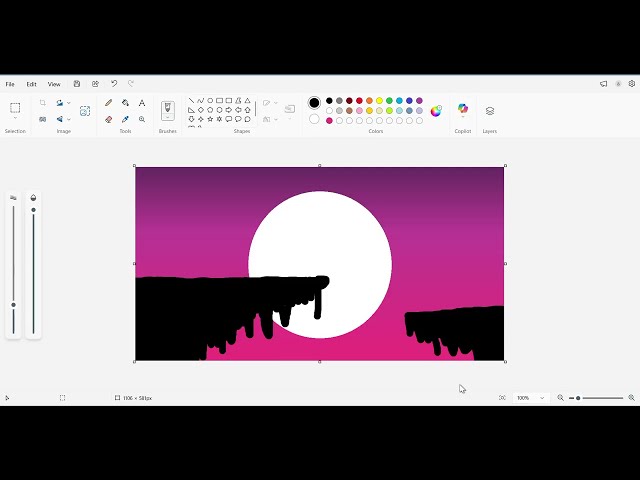Select the Magnifier tool

pyautogui.click(x=142, y=119)
